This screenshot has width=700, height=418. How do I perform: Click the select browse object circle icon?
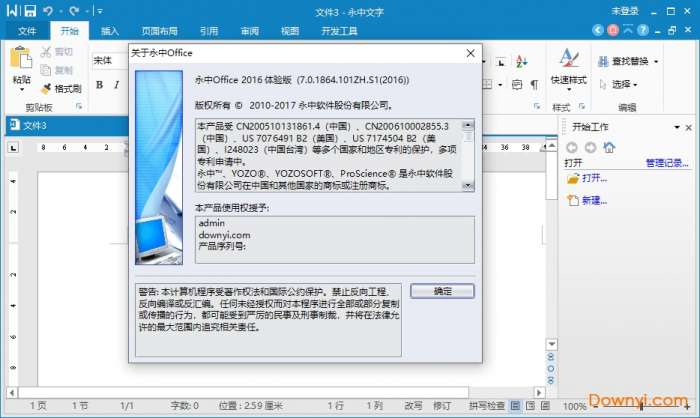tap(551, 368)
